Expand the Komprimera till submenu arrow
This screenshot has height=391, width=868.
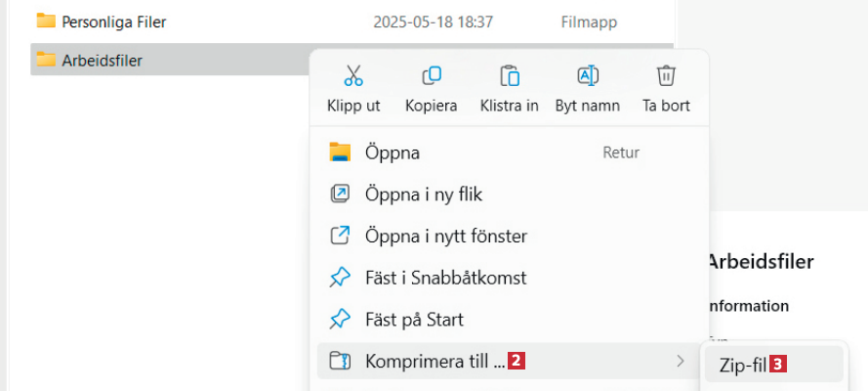680,362
